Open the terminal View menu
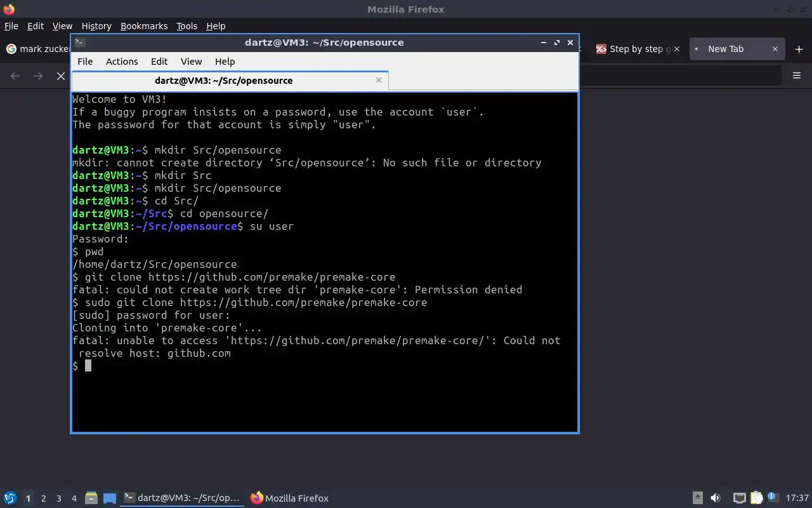 (191, 62)
